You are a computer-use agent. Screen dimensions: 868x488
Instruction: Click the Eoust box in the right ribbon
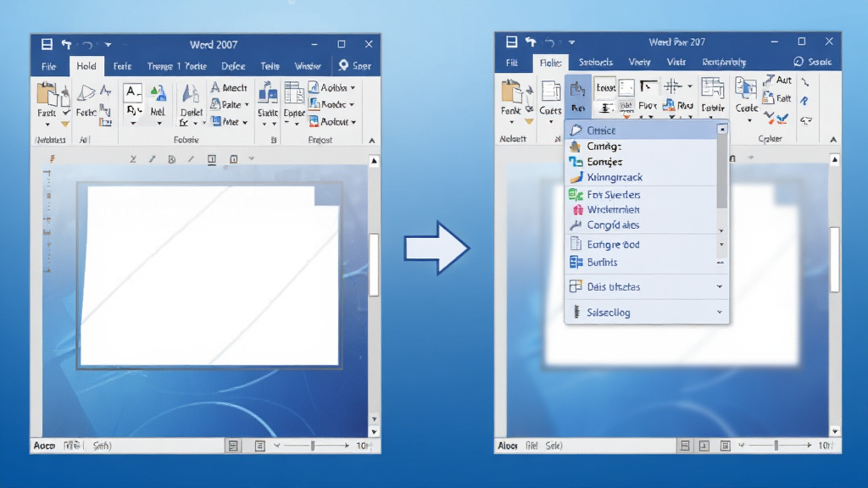[605, 87]
